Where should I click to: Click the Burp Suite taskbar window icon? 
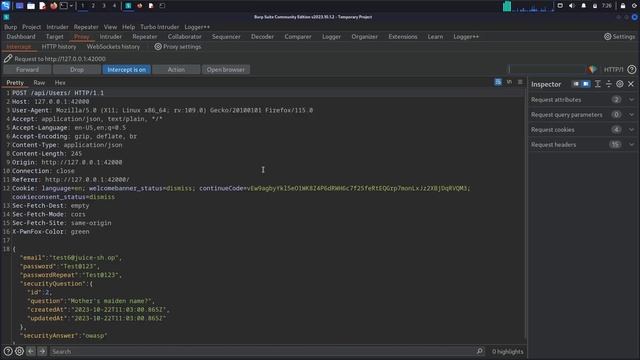pos(128,6)
